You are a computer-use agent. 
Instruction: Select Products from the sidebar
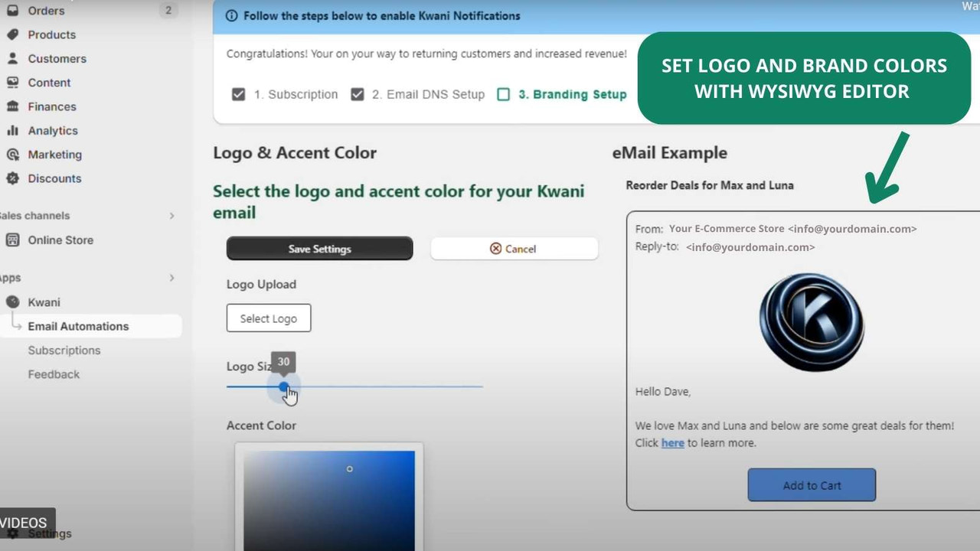coord(51,34)
